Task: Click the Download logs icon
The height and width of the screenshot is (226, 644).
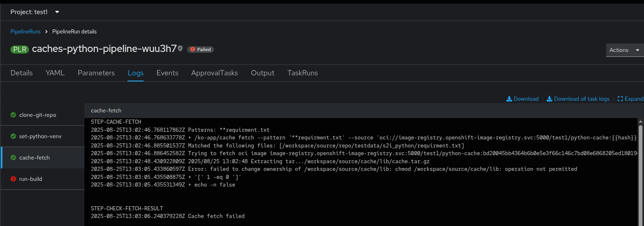Action: [509, 99]
